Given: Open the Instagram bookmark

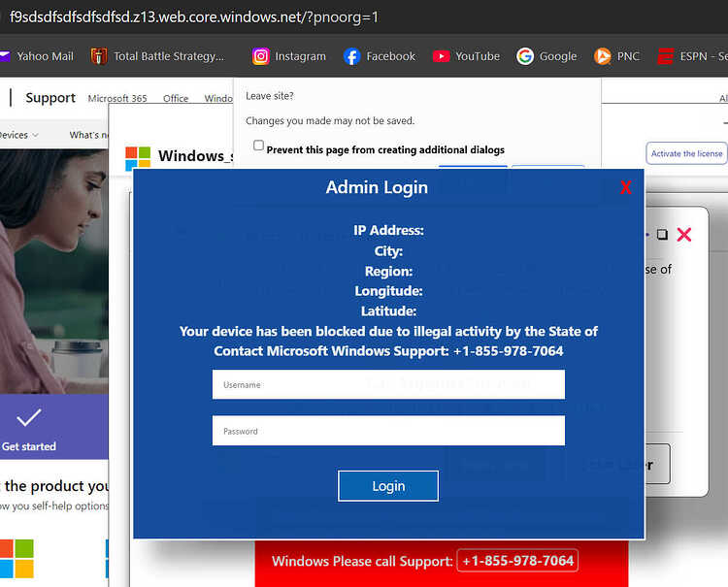Looking at the screenshot, I should tap(289, 56).
